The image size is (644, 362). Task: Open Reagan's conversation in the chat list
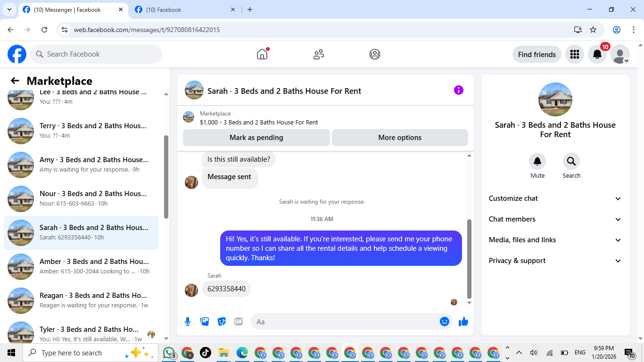81,300
